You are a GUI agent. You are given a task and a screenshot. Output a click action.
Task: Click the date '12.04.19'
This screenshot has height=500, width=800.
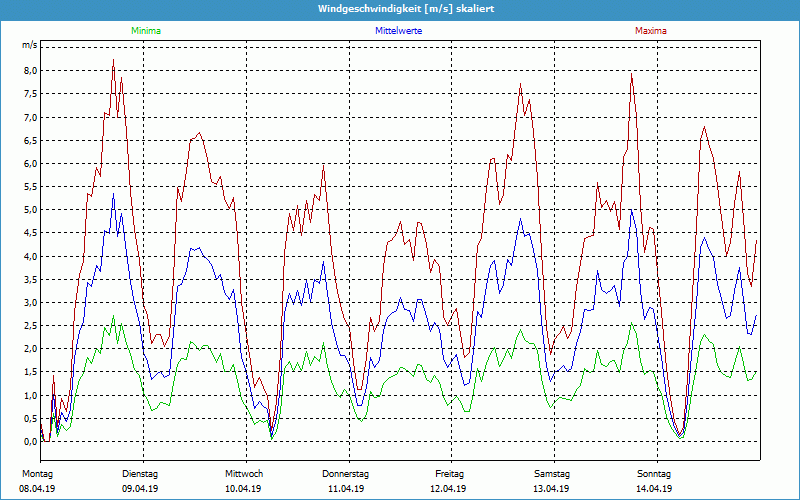[x=448, y=489]
